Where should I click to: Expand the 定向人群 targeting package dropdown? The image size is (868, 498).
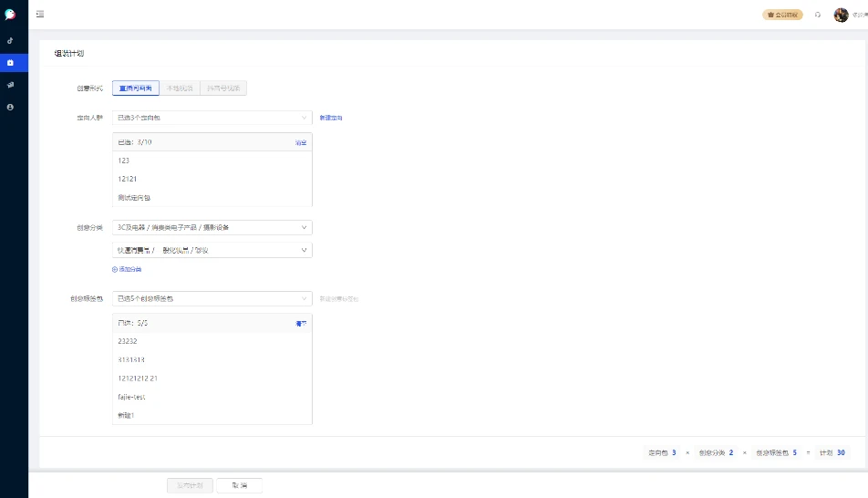pos(212,118)
